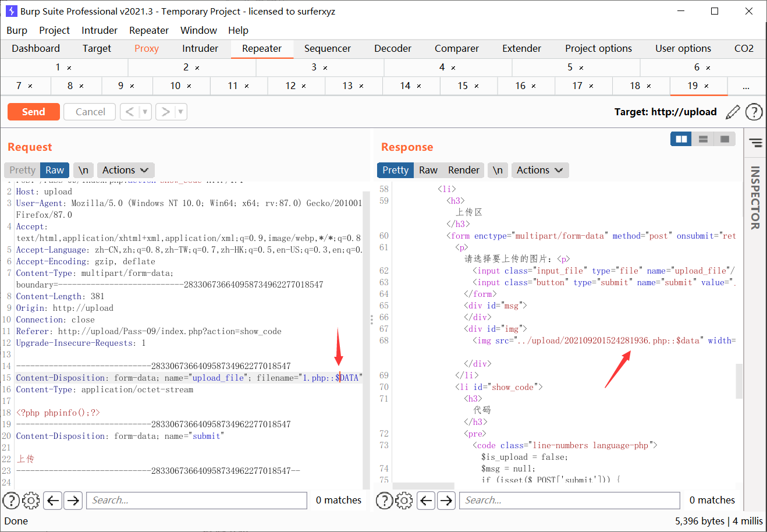This screenshot has height=532, width=767.
Task: Open the Burp menu
Action: pyautogui.click(x=17, y=30)
